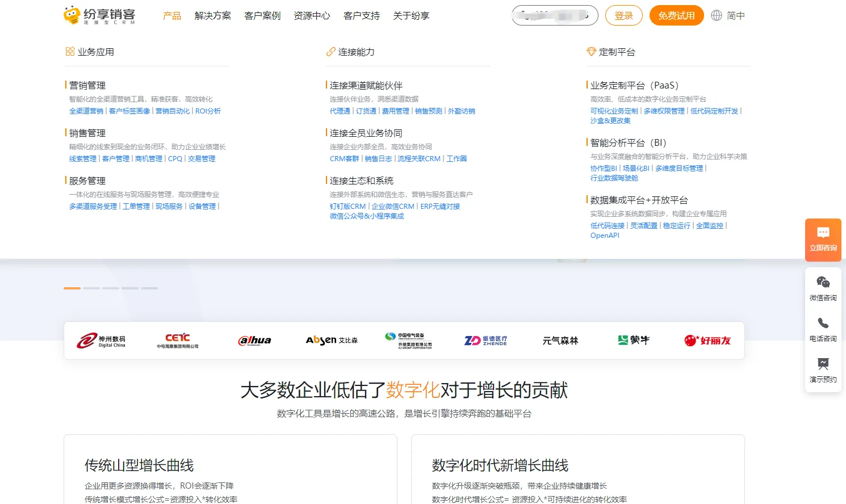This screenshot has height=504, width=846.
Task: Select the second carousel indicator dash
Action: click(91, 288)
